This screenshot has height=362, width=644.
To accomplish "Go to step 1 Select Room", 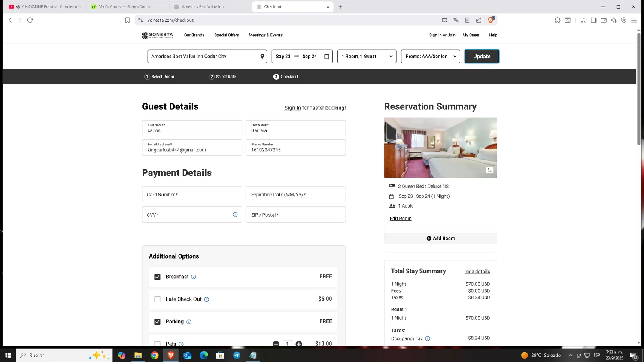I will click(159, 77).
